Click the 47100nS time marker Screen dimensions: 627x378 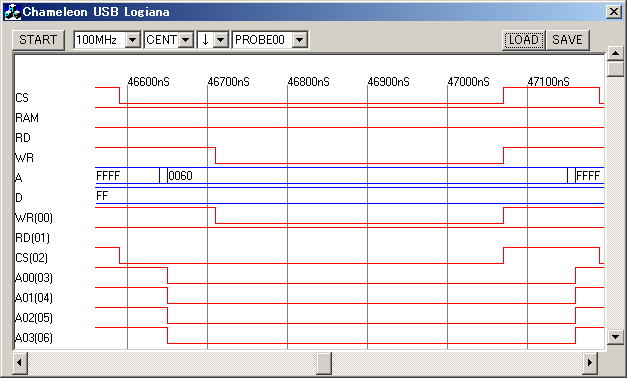549,82
